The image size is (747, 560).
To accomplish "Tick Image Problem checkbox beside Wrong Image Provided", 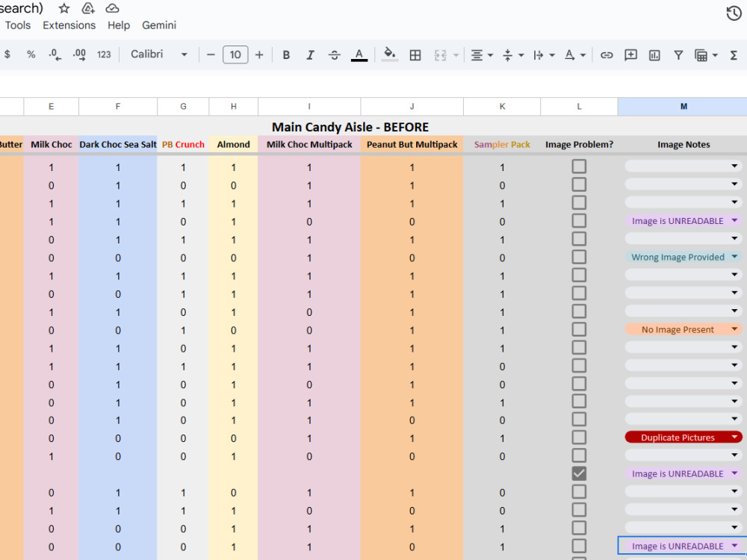I will (x=579, y=257).
